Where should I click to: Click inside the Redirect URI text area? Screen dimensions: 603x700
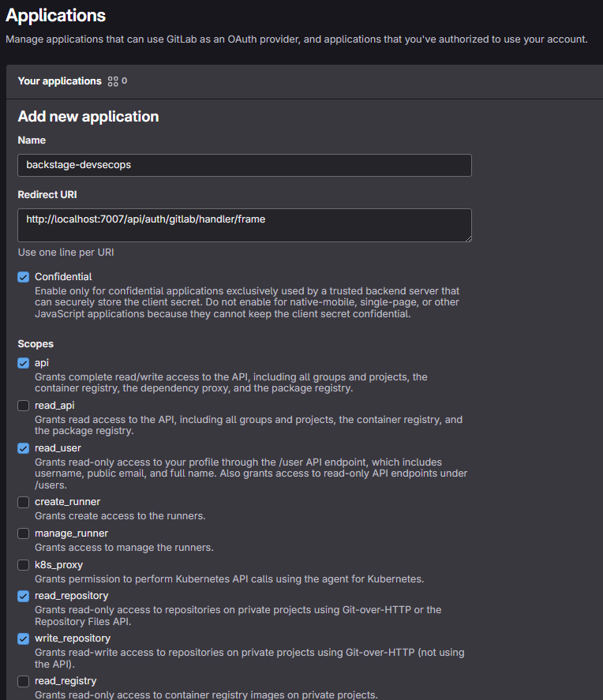click(x=245, y=225)
